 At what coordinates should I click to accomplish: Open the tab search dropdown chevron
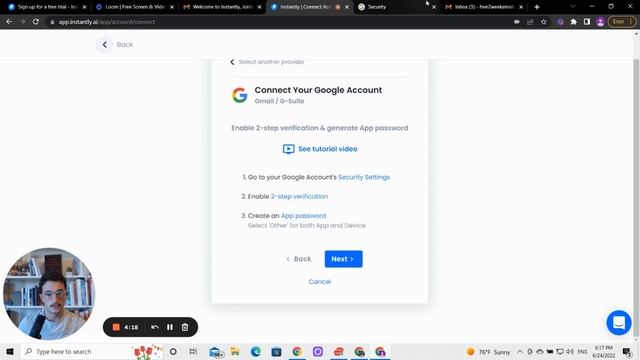[573, 7]
